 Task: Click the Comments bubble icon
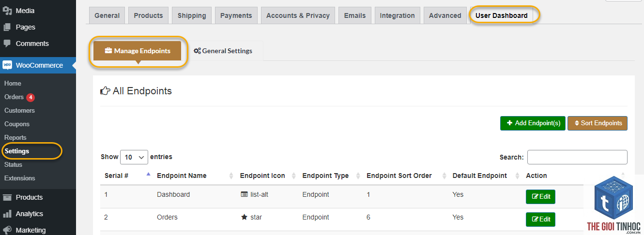(7, 44)
